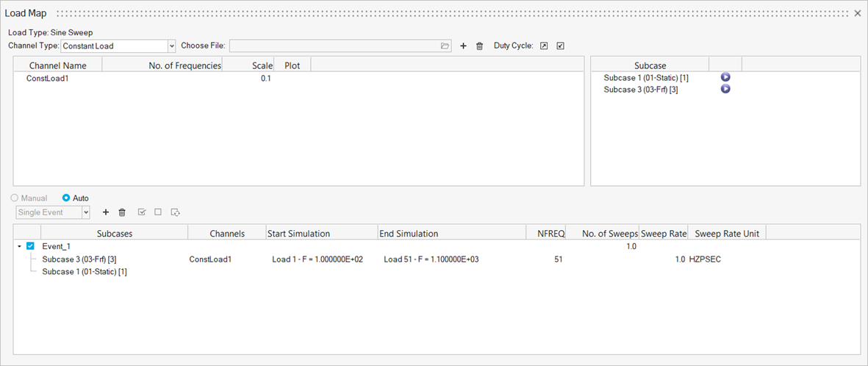Sort by Channel Name column header
The image size is (868, 366).
click(57, 65)
